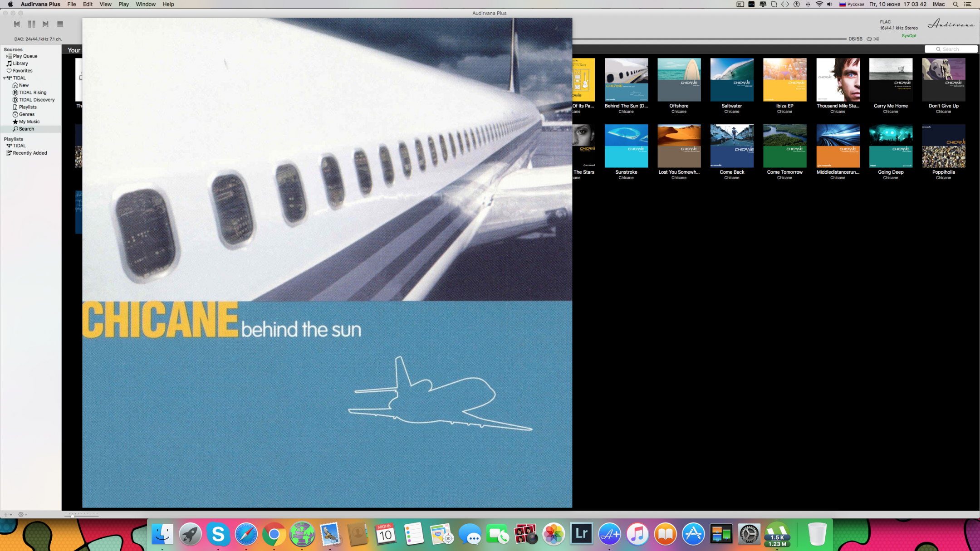Open Spotlight search in menu bar

[x=955, y=4]
